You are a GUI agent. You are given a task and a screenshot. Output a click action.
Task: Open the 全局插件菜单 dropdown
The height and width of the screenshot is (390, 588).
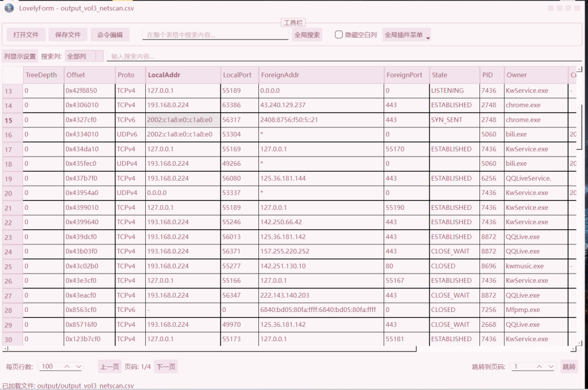(407, 35)
